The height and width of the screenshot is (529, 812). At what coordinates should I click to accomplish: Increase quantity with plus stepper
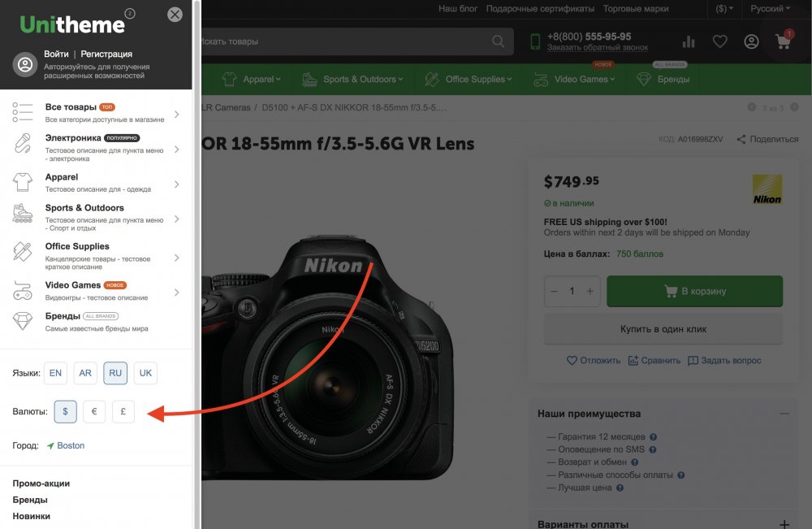[x=590, y=291]
